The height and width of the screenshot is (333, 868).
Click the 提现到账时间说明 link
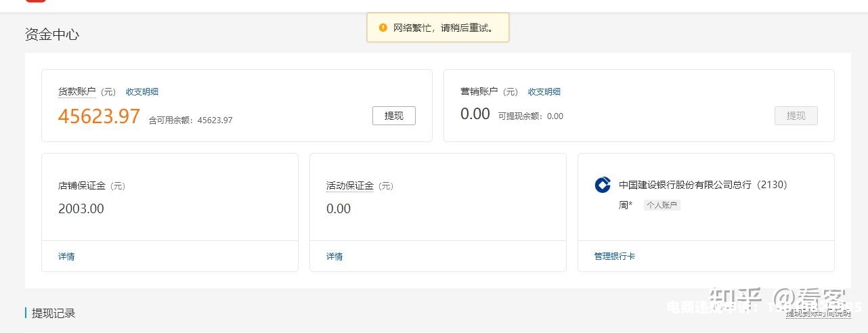[818, 313]
